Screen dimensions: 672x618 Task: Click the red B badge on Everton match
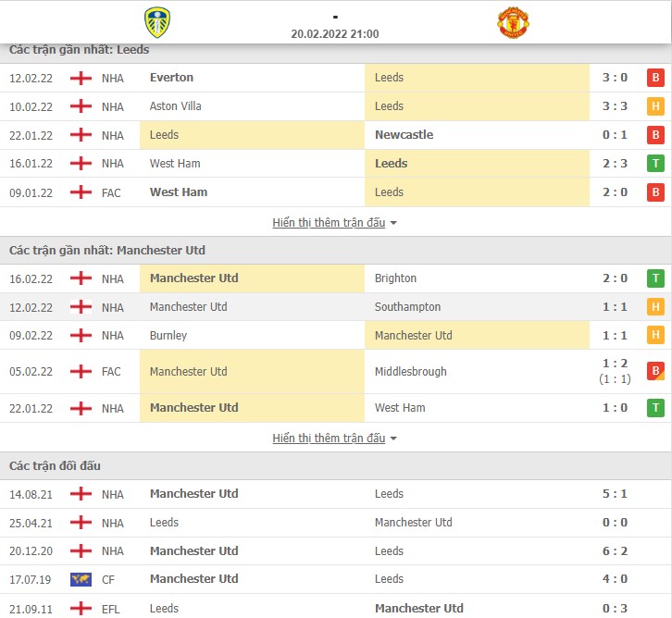[655, 78]
